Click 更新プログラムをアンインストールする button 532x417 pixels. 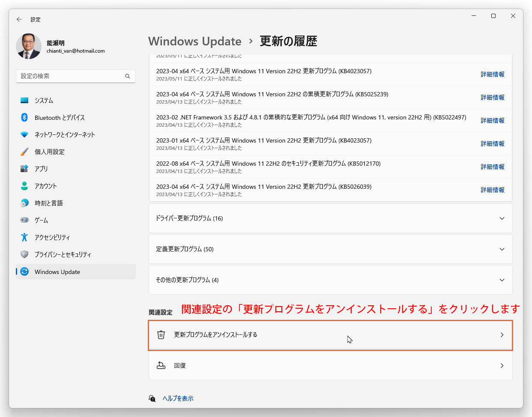[330, 335]
